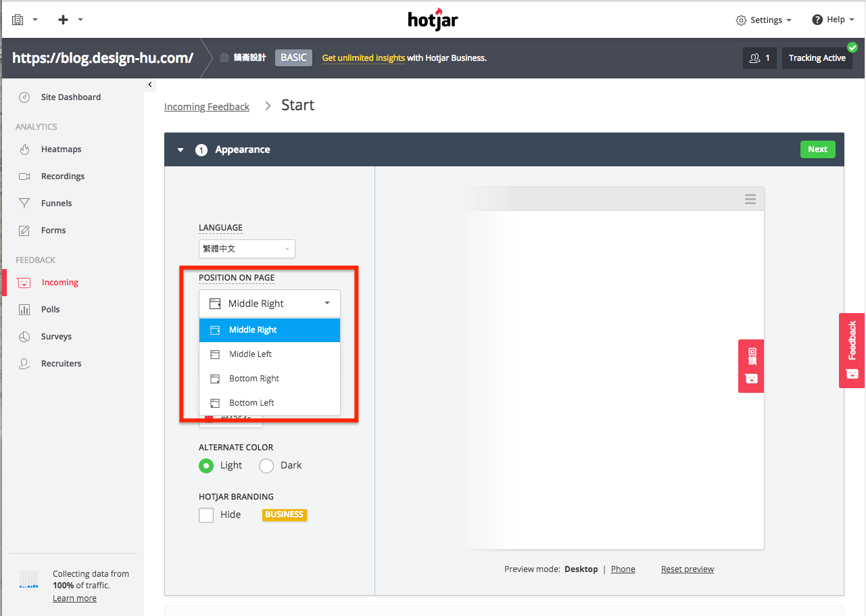Click the green Next button
Screen dimensions: 866x616
817,149
